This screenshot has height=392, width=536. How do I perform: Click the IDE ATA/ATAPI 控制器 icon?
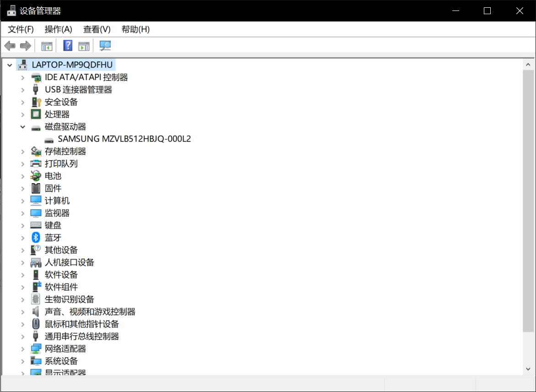(36, 77)
